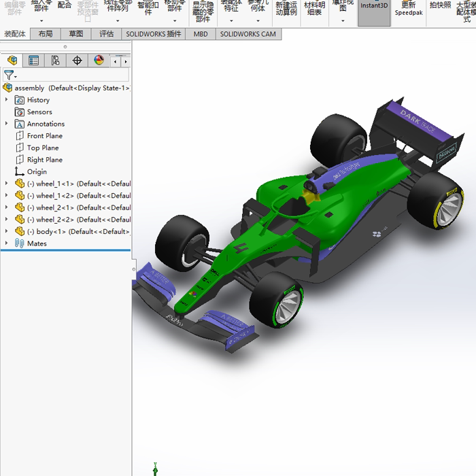Select the Front Plane text label
This screenshot has height=476, width=476.
click(45, 136)
